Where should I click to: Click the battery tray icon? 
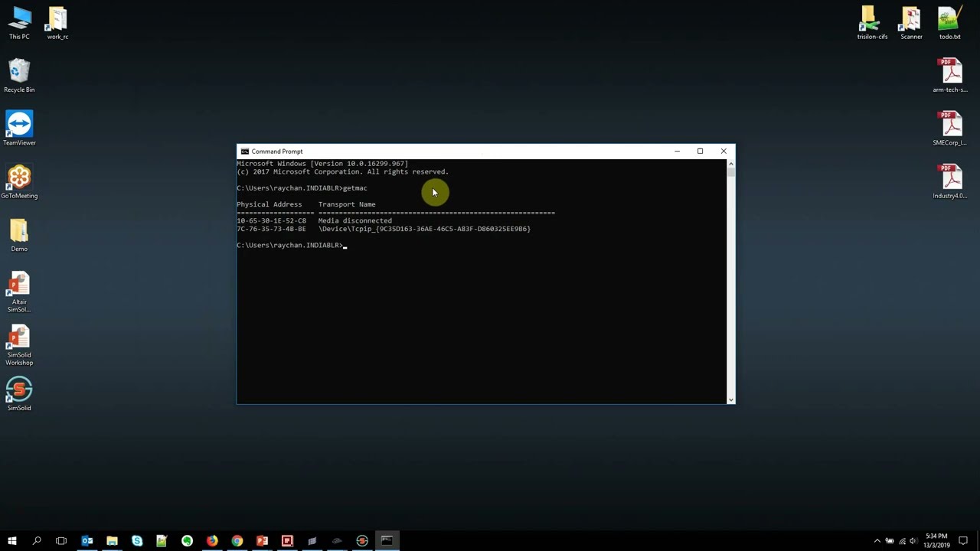[x=890, y=541]
